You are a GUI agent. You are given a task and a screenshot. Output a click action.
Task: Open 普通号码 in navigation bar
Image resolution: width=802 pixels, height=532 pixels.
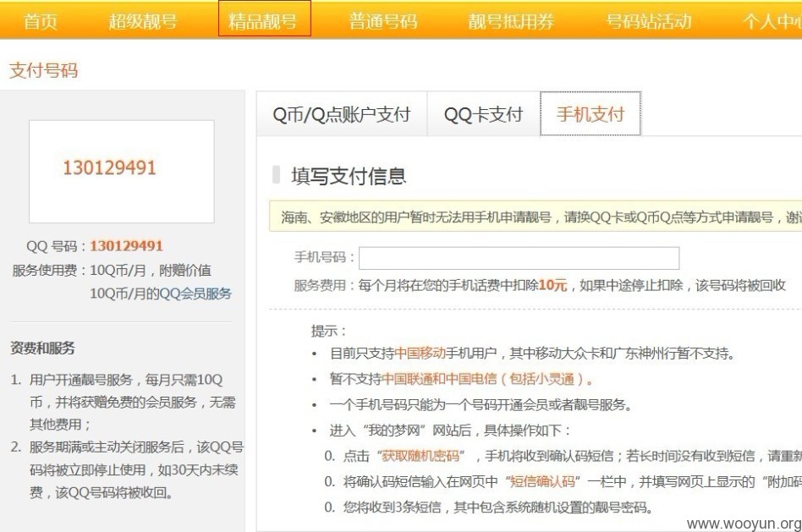point(383,21)
